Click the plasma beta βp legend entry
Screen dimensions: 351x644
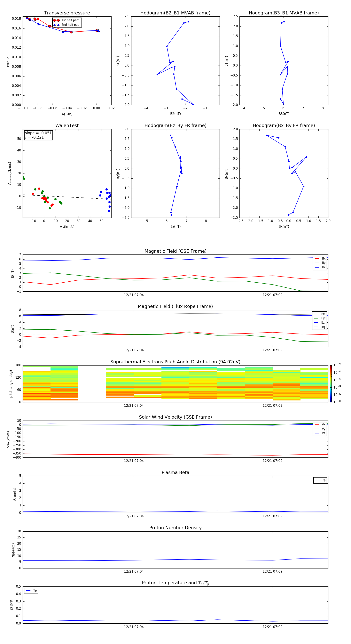[x=320, y=480]
